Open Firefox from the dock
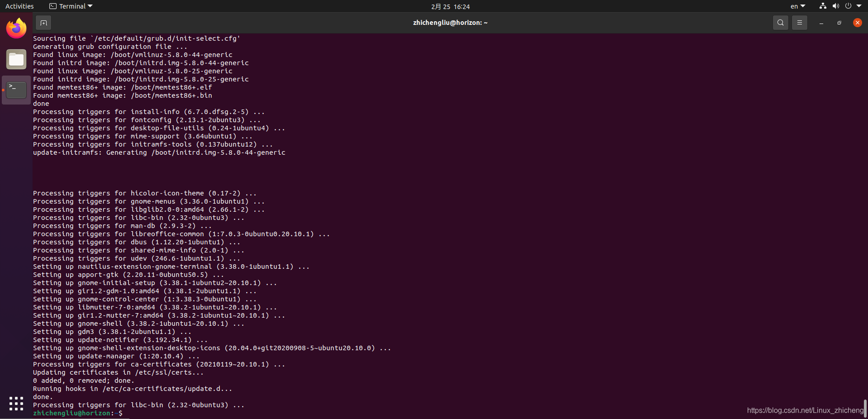Image resolution: width=868 pixels, height=419 pixels. (16, 29)
